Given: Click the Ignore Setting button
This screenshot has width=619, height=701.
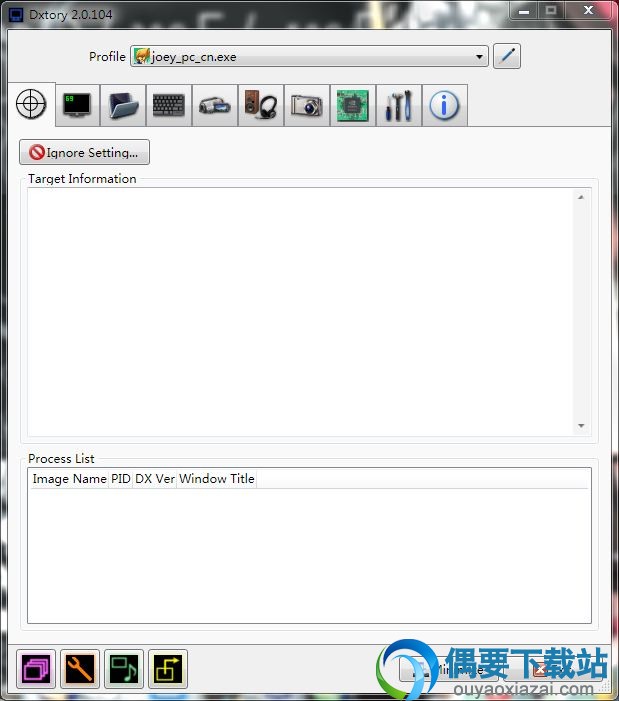Looking at the screenshot, I should tap(84, 152).
